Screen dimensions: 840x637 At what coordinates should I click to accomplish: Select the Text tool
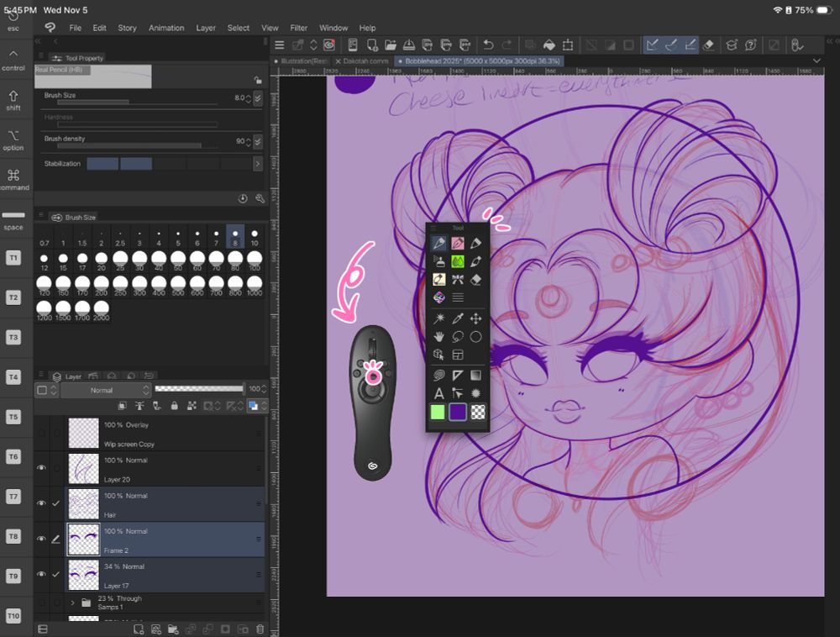[x=438, y=394]
